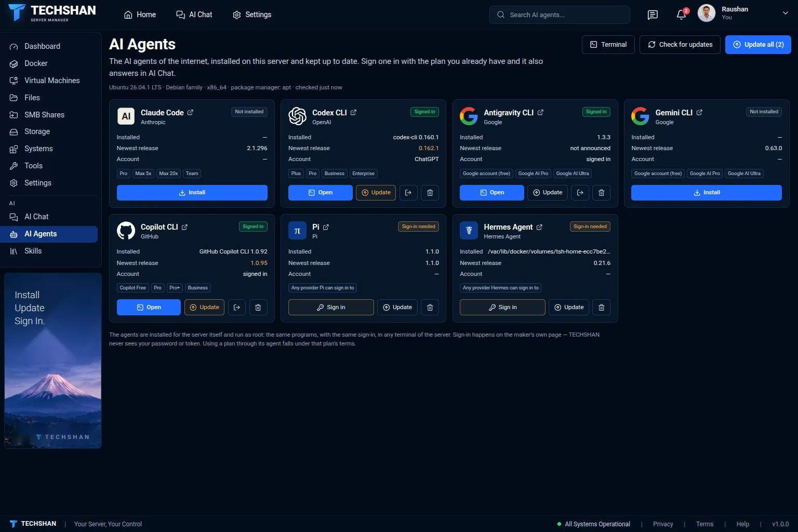Install Claude Code
The width and height of the screenshot is (798, 532).
click(x=192, y=193)
